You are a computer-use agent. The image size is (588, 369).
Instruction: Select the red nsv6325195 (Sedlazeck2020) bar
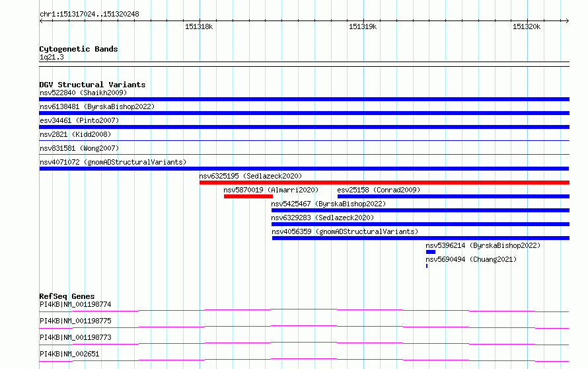click(x=385, y=183)
